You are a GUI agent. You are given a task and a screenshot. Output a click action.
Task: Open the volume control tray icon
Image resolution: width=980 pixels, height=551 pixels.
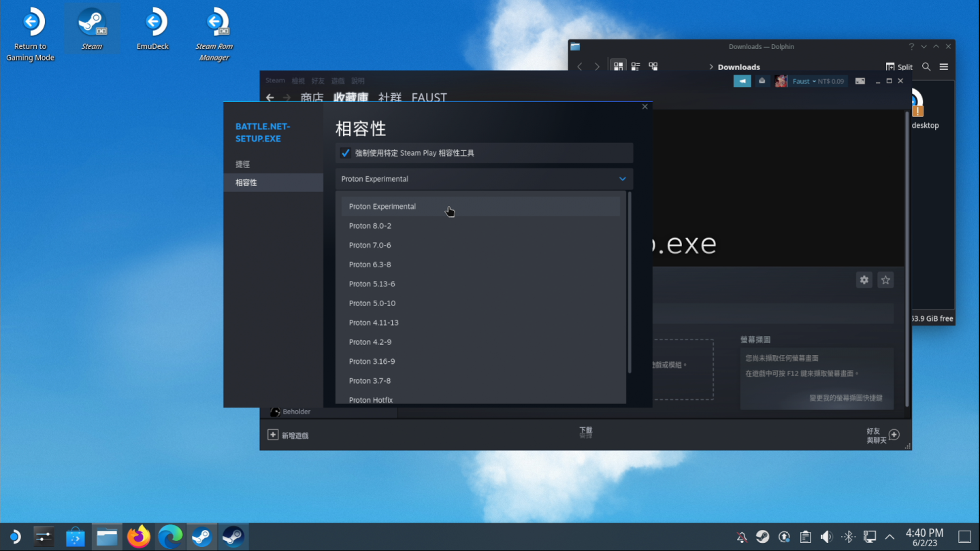click(x=827, y=537)
